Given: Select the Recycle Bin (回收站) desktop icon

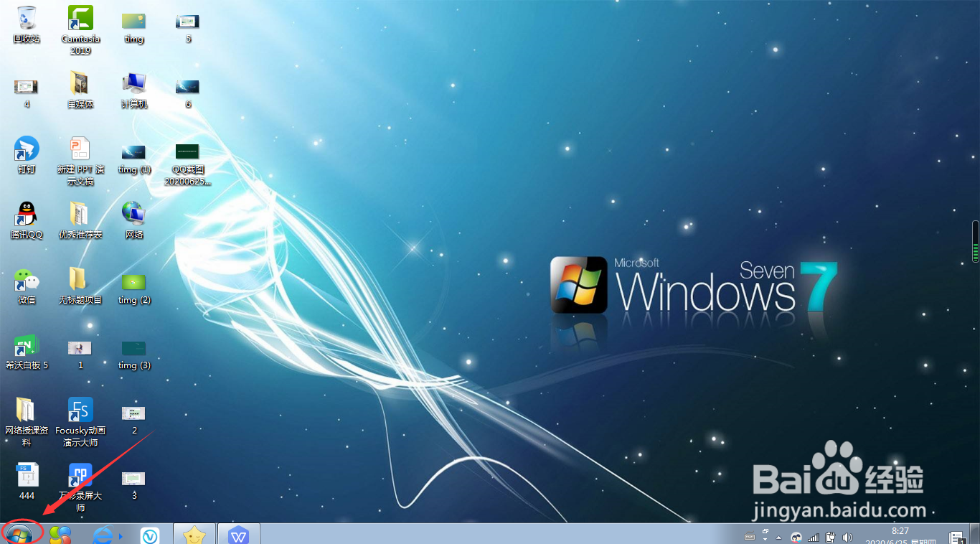Looking at the screenshot, I should click(x=27, y=24).
